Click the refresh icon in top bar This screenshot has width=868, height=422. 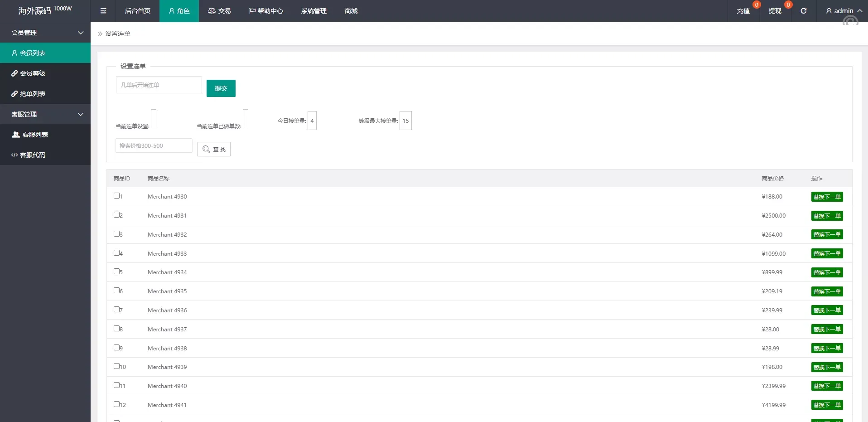[803, 11]
